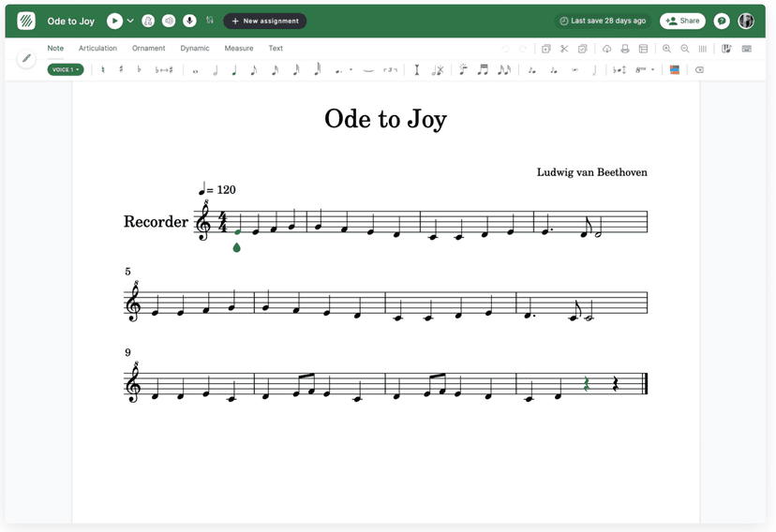
Task: Toggle the volume speaker button
Action: pyautogui.click(x=169, y=21)
